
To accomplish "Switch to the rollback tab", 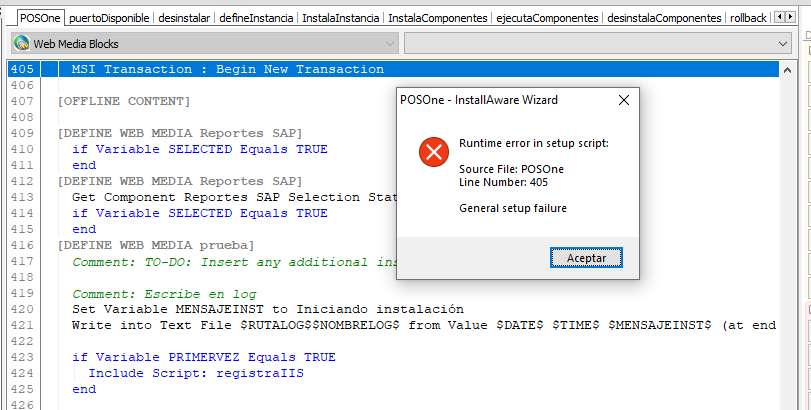I will pyautogui.click(x=748, y=18).
